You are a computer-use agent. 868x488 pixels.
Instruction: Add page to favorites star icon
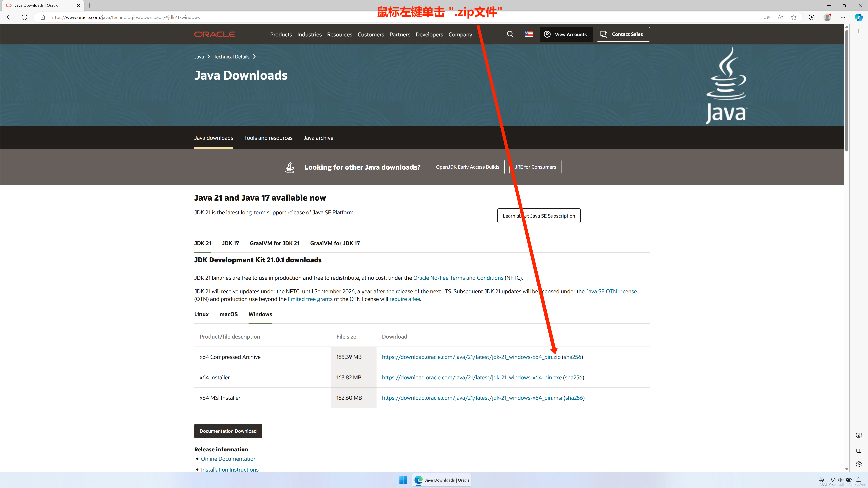click(x=794, y=17)
